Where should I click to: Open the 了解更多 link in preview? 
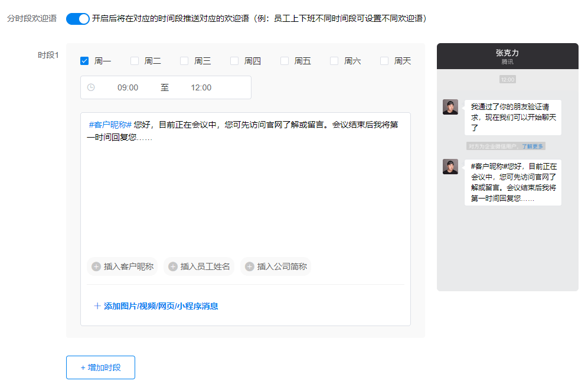point(533,146)
